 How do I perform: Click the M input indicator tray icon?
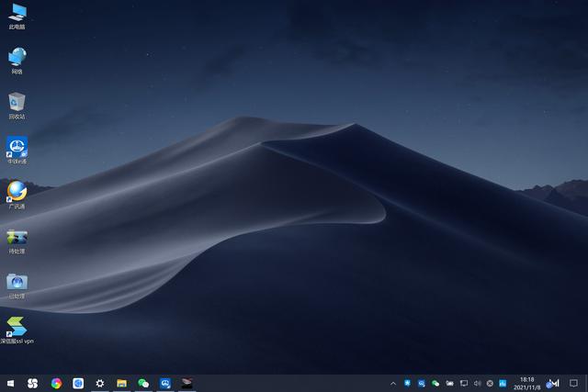point(553,384)
